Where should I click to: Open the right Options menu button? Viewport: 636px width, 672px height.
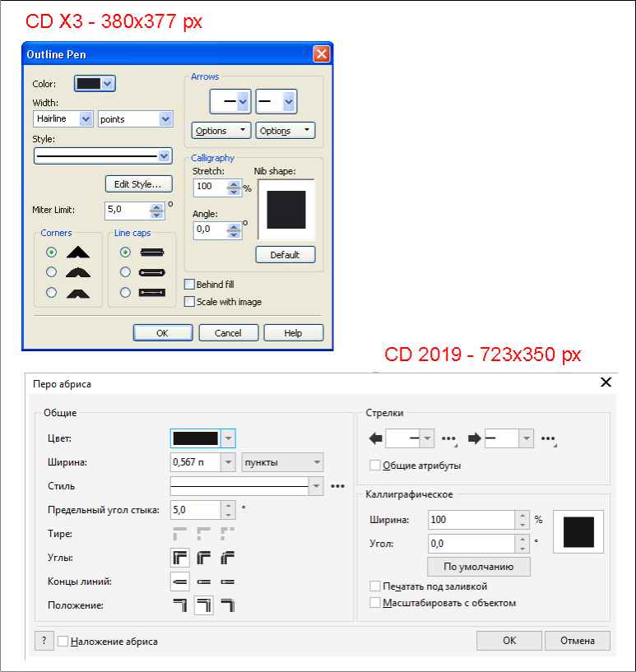click(x=286, y=130)
